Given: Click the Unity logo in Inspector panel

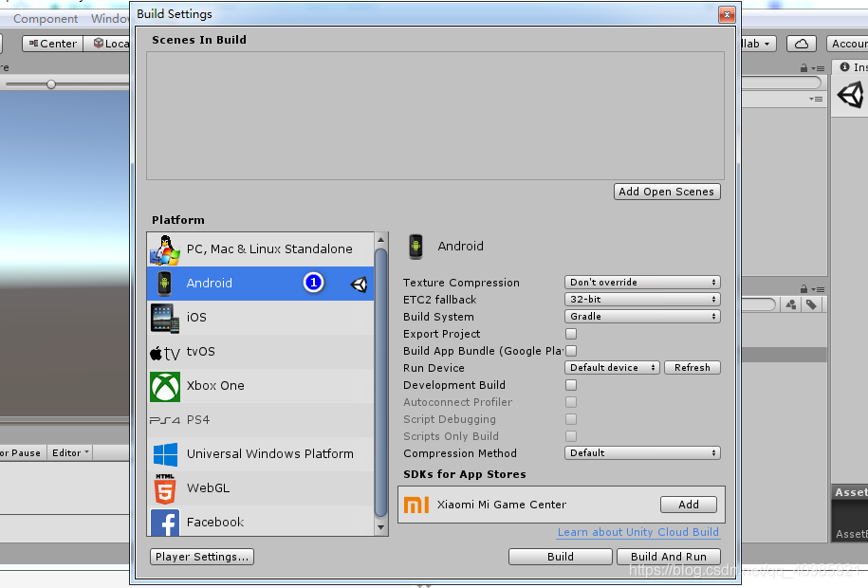Looking at the screenshot, I should tap(850, 95).
